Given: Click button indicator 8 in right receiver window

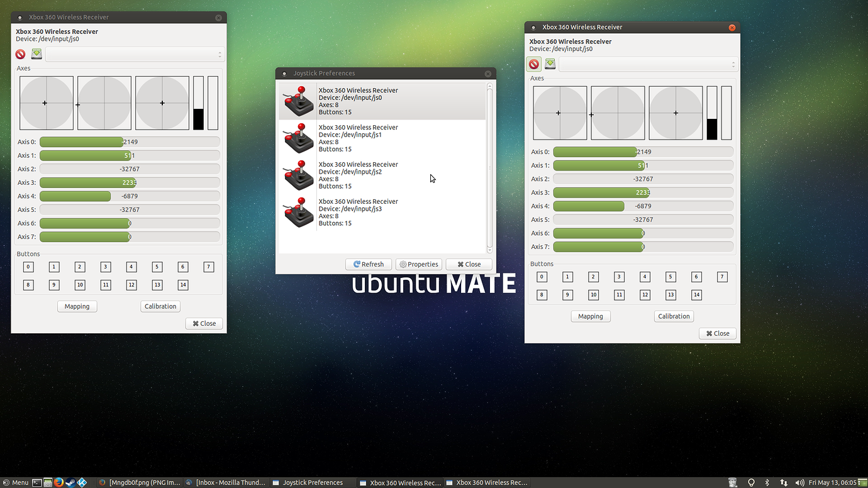Looking at the screenshot, I should coord(542,295).
